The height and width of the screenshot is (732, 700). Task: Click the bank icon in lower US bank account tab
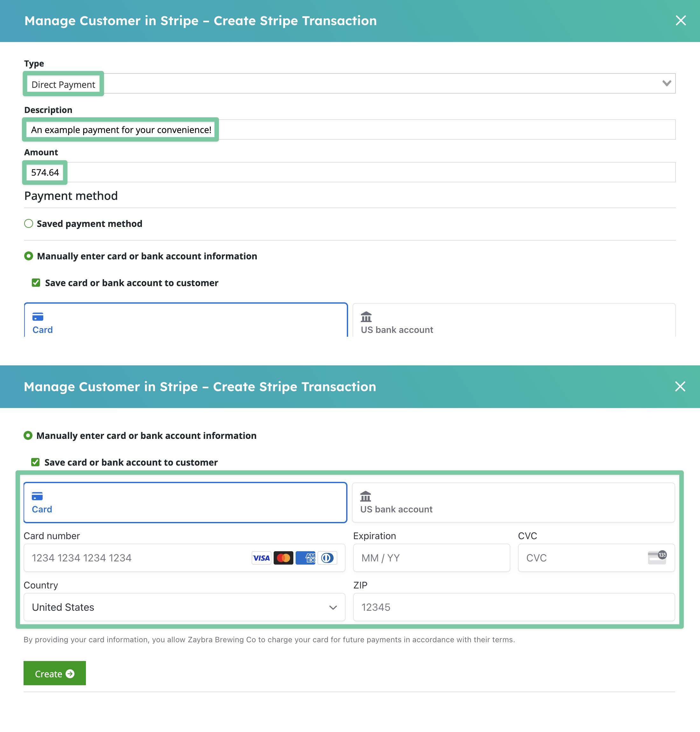(x=366, y=496)
